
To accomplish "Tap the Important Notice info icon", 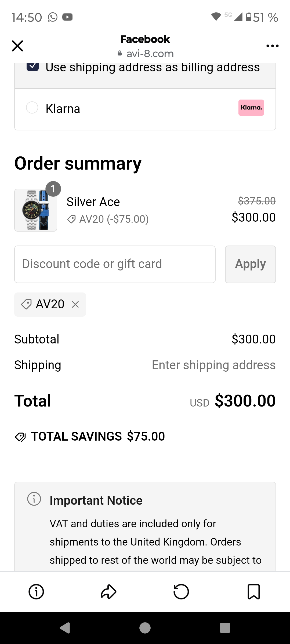I will coord(34,499).
